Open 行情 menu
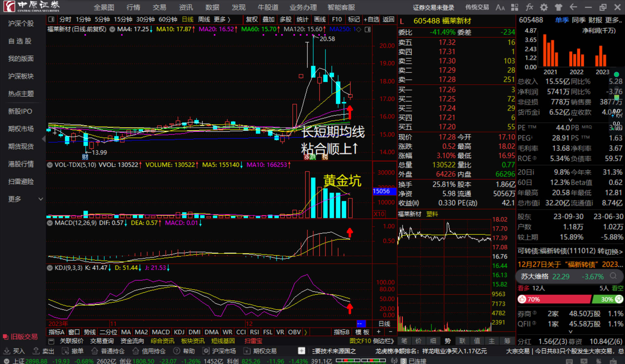Screen dimensions: 625x364 pos(133,7)
